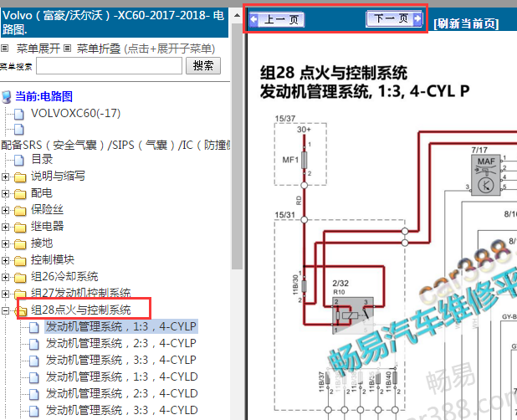This screenshot has height=420, width=517.
Task: Click page icon of 1:3，4-CYLP entry
Action: pyautogui.click(x=34, y=328)
